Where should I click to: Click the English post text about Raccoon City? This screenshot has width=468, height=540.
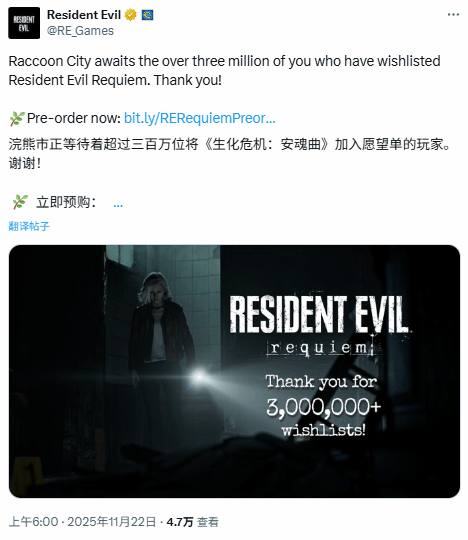225,71
